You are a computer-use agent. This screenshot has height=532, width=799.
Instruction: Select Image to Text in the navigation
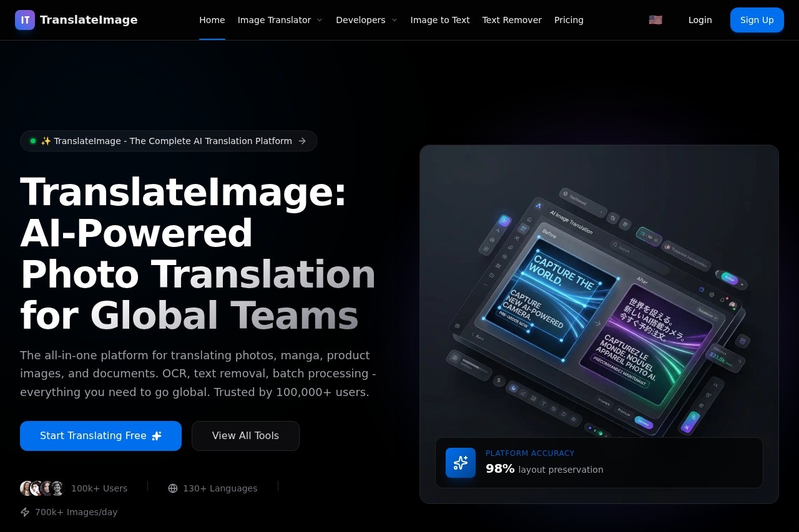coord(439,20)
